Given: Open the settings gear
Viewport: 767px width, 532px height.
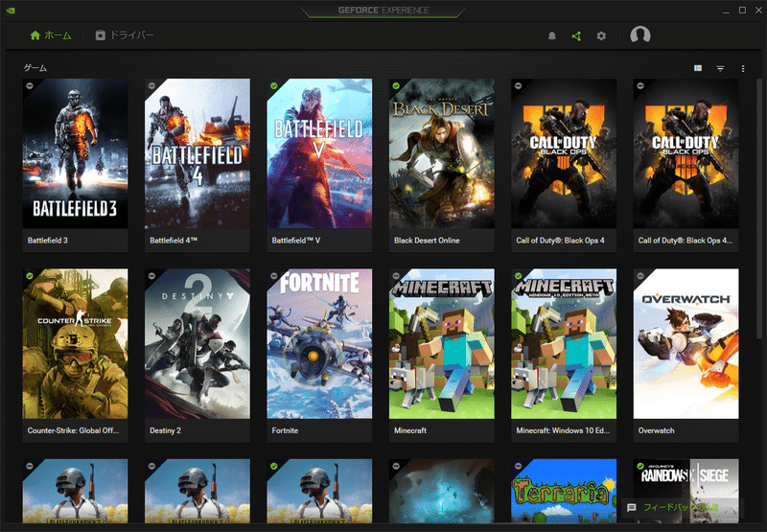Looking at the screenshot, I should [601, 35].
